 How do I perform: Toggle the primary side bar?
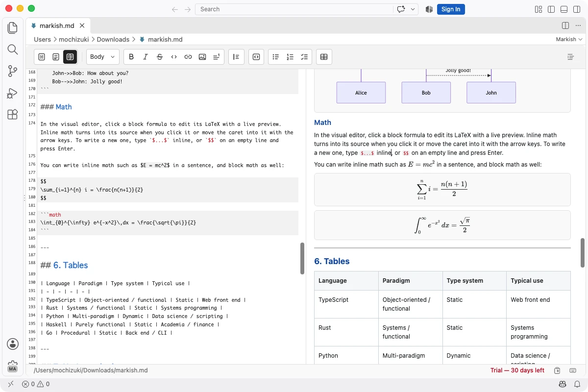(x=551, y=9)
